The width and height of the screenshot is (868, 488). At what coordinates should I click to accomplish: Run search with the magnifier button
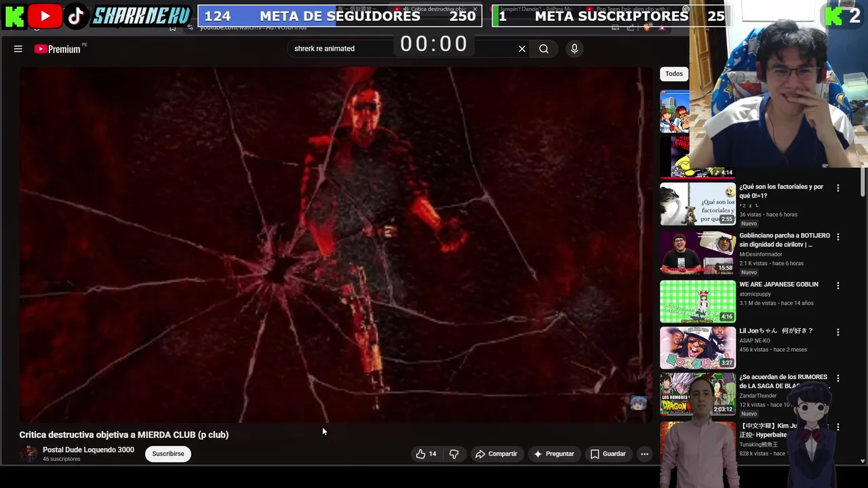click(x=544, y=49)
